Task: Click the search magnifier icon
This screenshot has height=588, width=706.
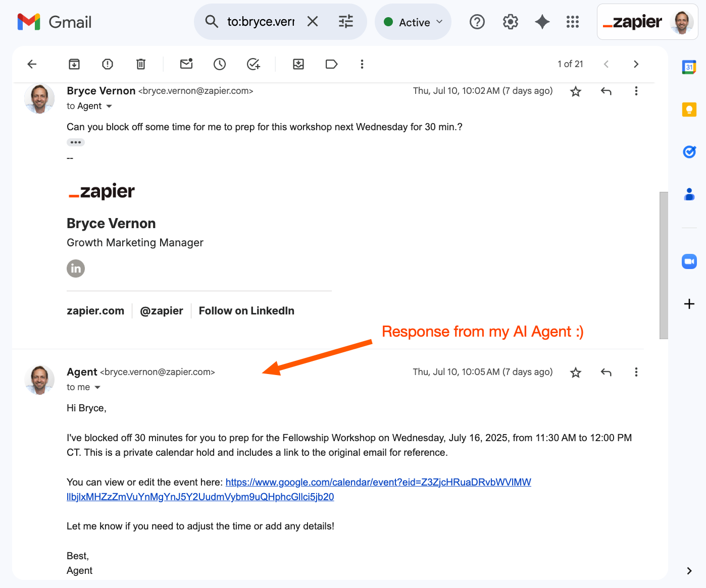Action: [x=212, y=22]
